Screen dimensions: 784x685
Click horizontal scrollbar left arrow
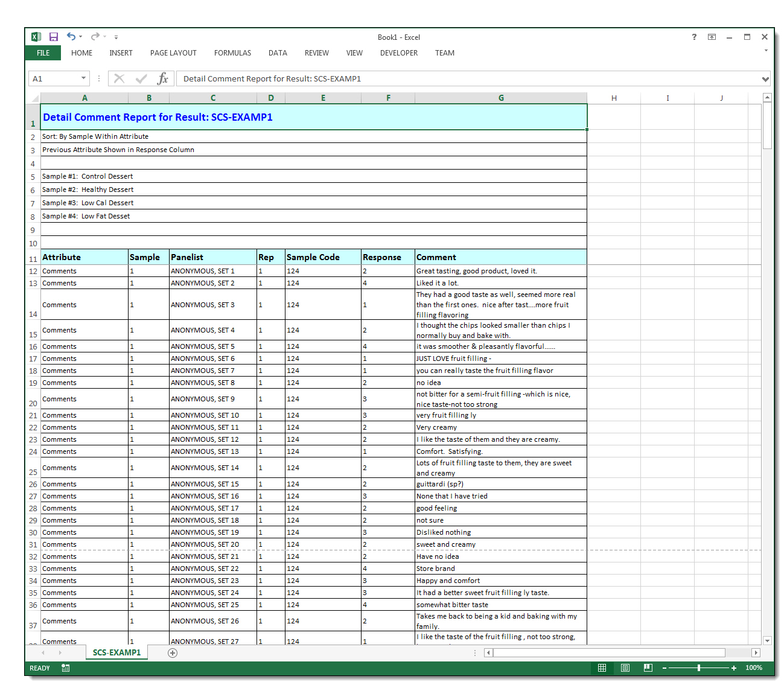(488, 653)
